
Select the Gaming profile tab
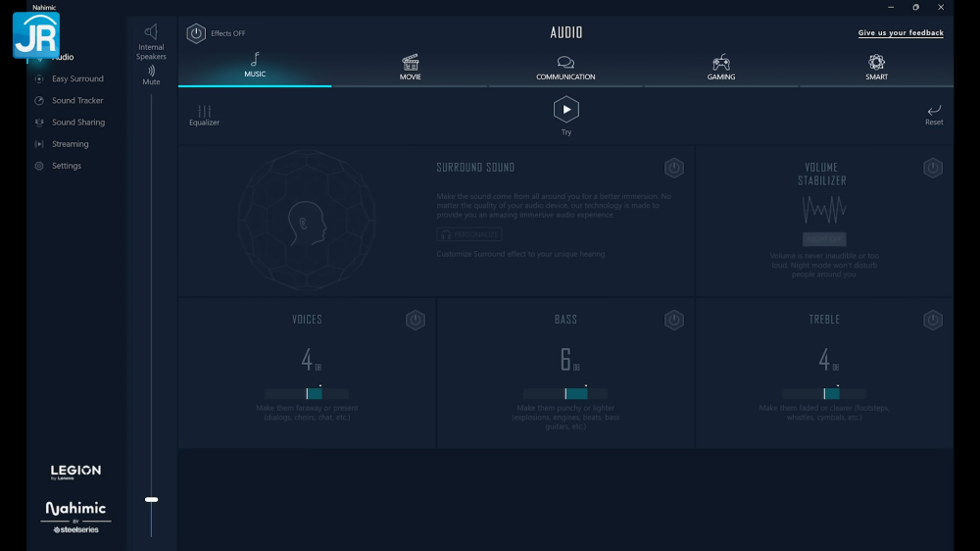pyautogui.click(x=720, y=67)
